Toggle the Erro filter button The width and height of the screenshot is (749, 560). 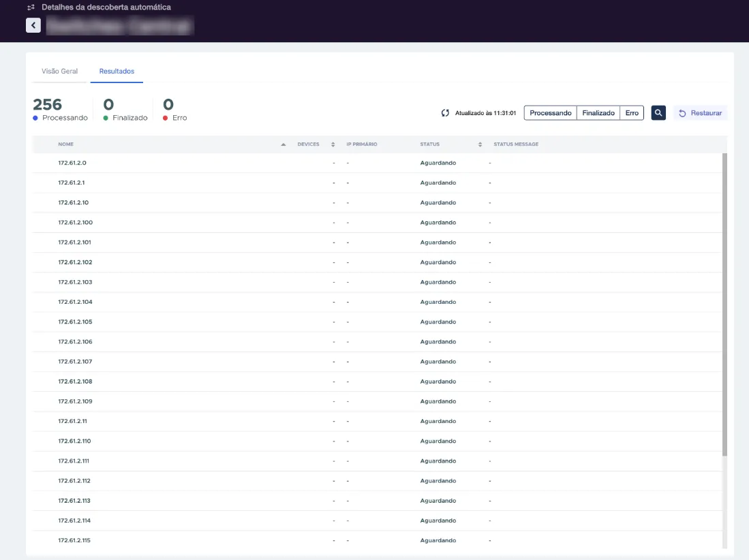632,113
